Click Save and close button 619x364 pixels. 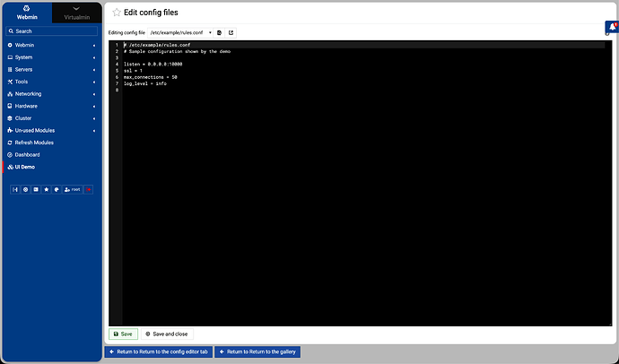coord(167,334)
